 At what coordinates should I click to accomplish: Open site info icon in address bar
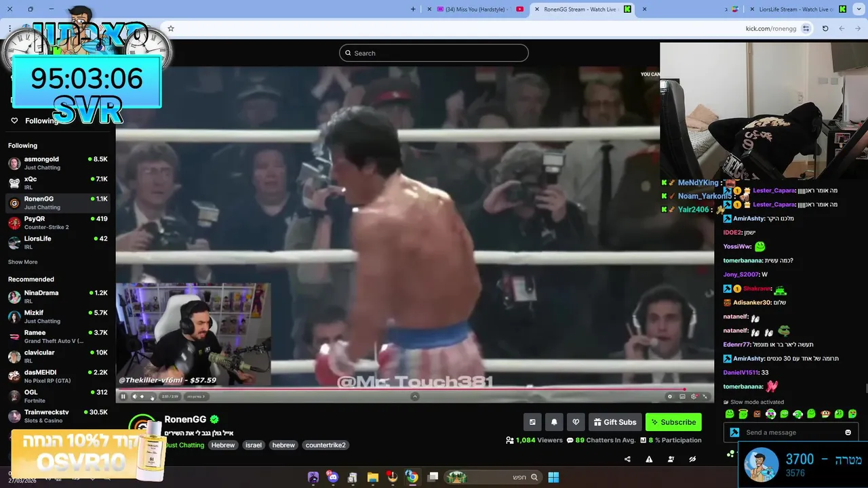pos(806,28)
